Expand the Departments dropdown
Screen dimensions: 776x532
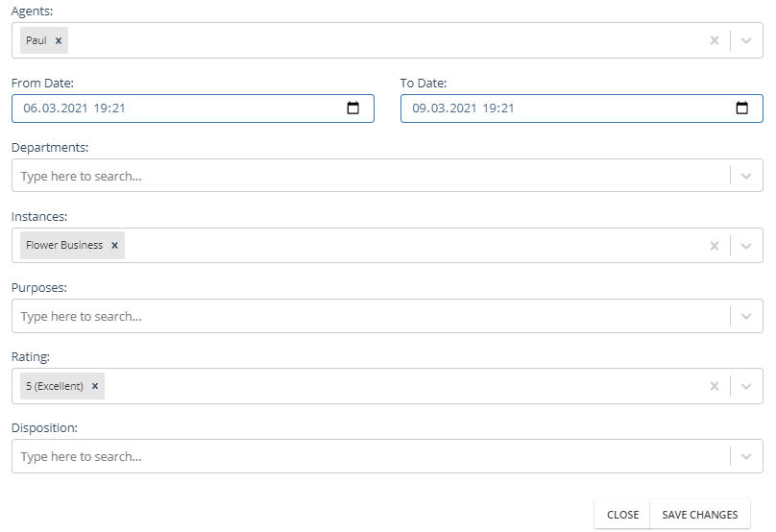[x=746, y=176]
